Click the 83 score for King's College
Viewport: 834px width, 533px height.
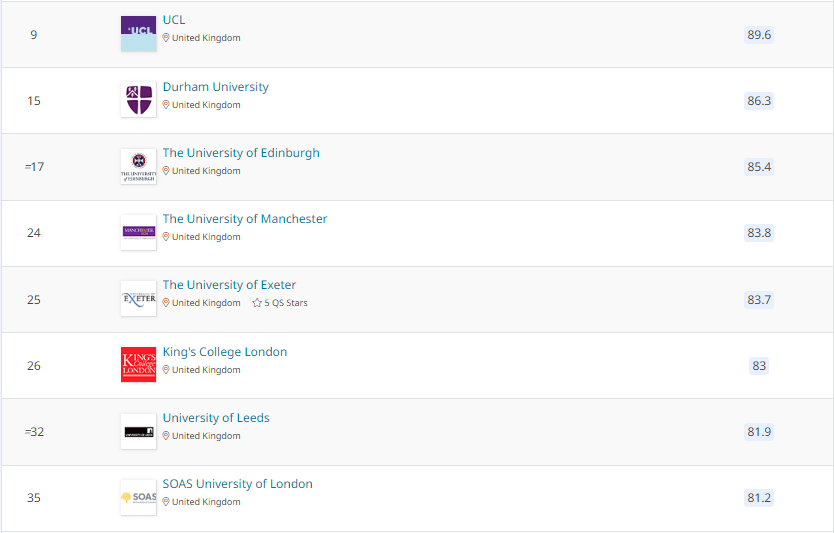759,366
